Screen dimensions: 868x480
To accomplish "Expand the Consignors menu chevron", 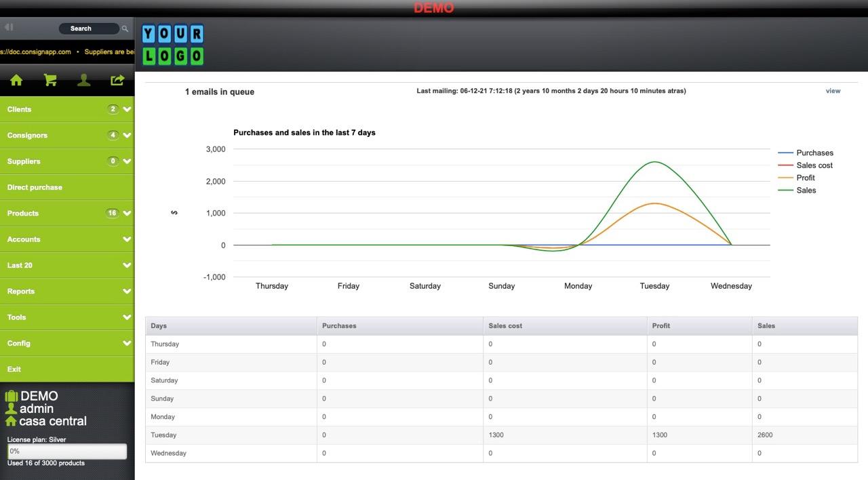I will [127, 136].
